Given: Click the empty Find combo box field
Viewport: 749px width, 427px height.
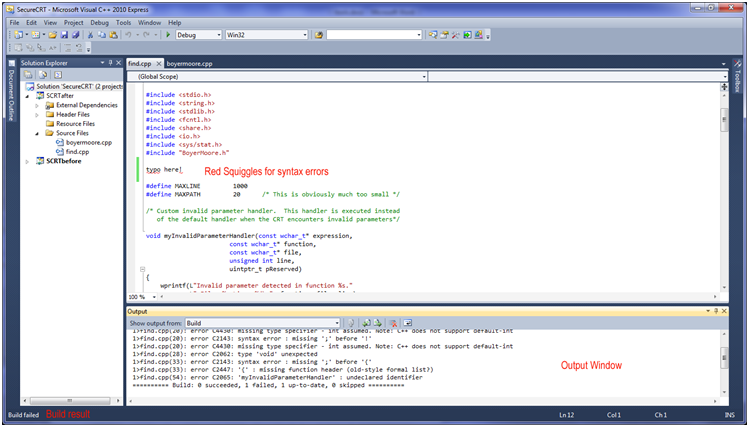Looking at the screenshot, I should (371, 35).
